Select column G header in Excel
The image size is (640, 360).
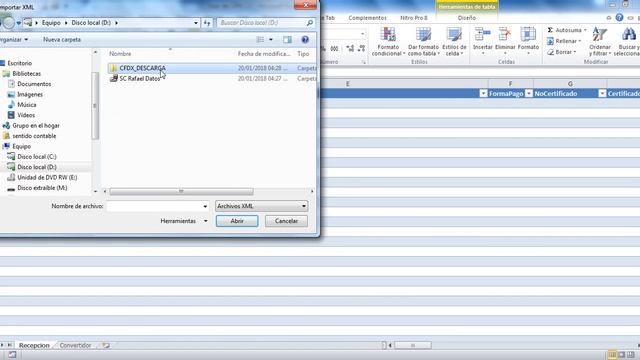pyautogui.click(x=570, y=84)
